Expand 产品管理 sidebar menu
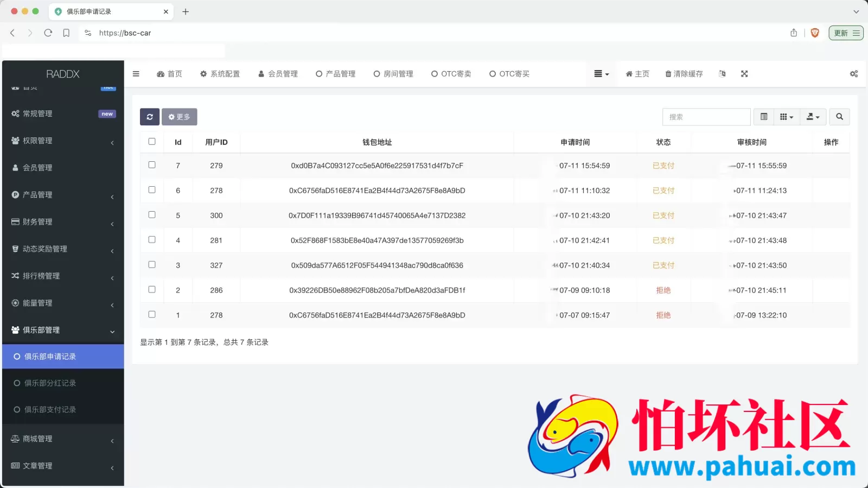Screen dimensions: 868x488 point(63,195)
